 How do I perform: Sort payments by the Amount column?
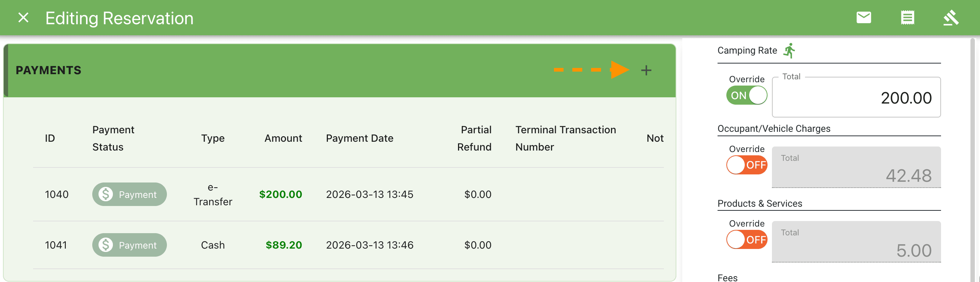point(283,138)
